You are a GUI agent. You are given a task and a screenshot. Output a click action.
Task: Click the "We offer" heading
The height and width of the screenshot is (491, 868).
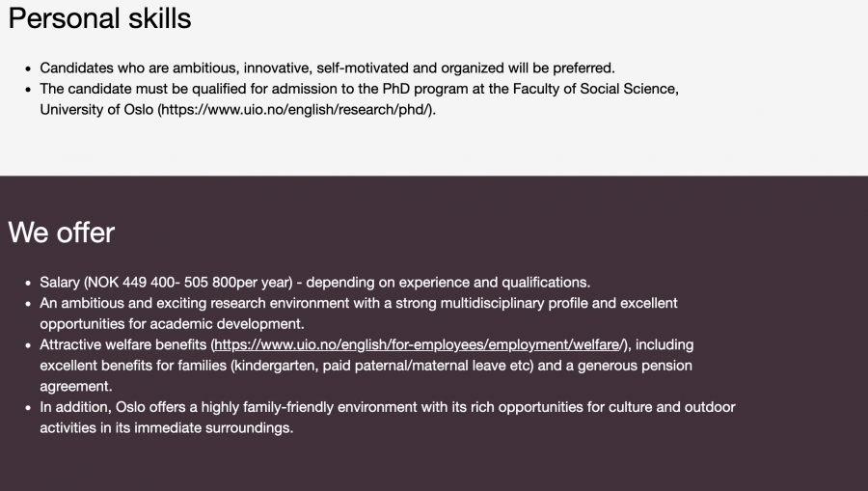[x=61, y=232]
